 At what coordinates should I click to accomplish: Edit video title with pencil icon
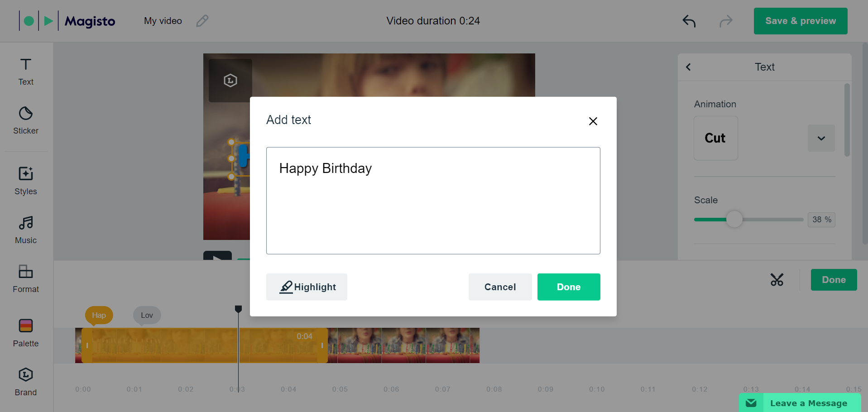coord(202,21)
